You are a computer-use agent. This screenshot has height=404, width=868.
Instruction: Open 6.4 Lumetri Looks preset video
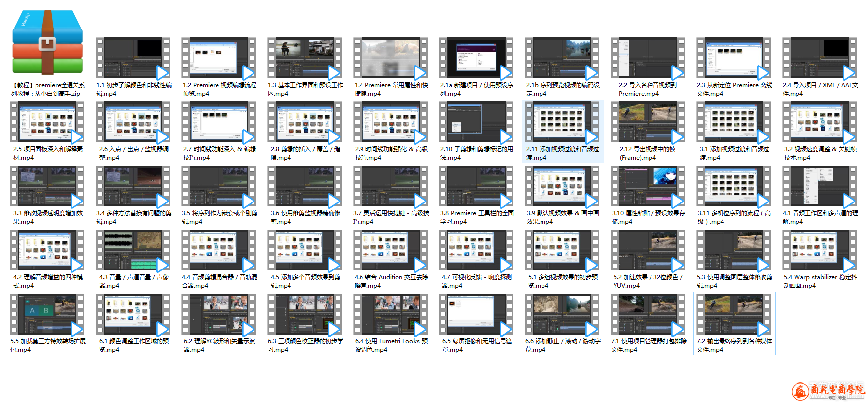(x=391, y=314)
